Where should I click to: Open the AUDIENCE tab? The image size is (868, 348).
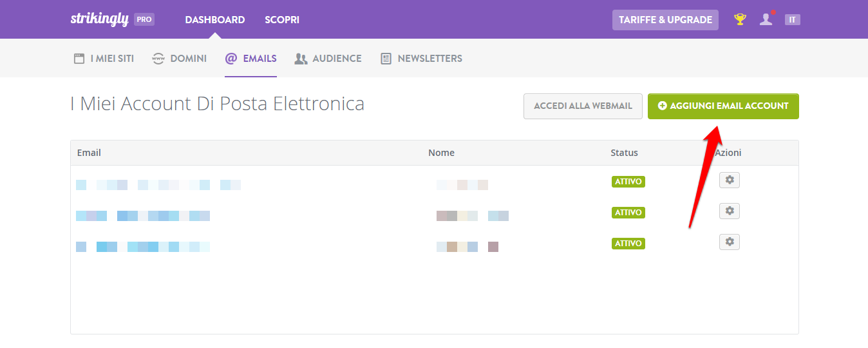pyautogui.click(x=328, y=59)
